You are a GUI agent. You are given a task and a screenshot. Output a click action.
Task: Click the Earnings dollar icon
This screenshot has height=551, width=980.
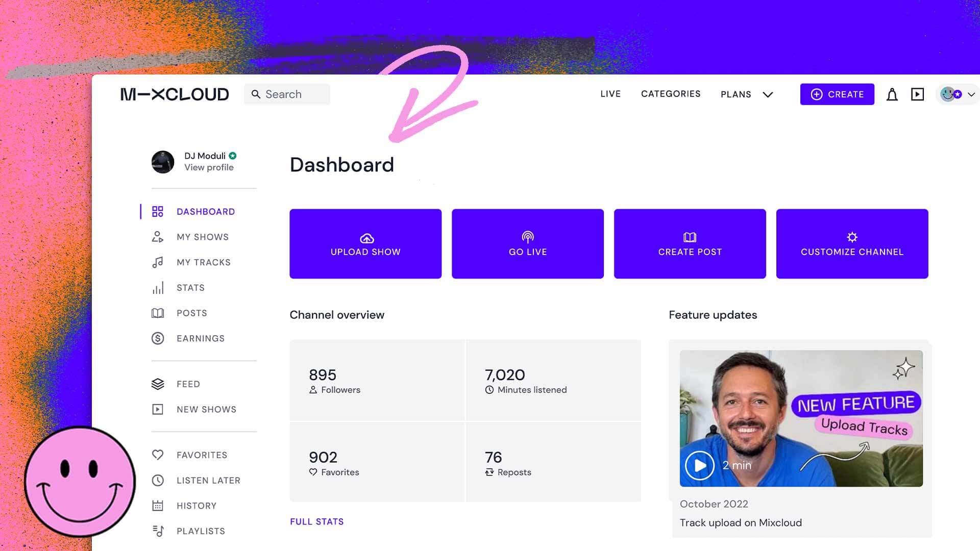pos(158,338)
